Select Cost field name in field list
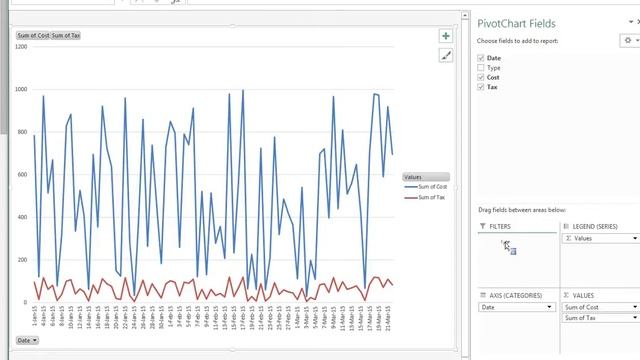The width and height of the screenshot is (640, 360). (x=493, y=77)
